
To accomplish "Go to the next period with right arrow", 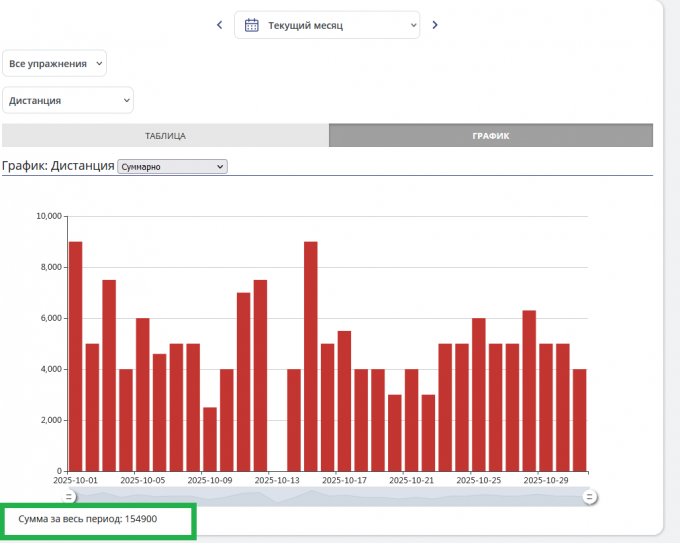I will click(x=435, y=25).
